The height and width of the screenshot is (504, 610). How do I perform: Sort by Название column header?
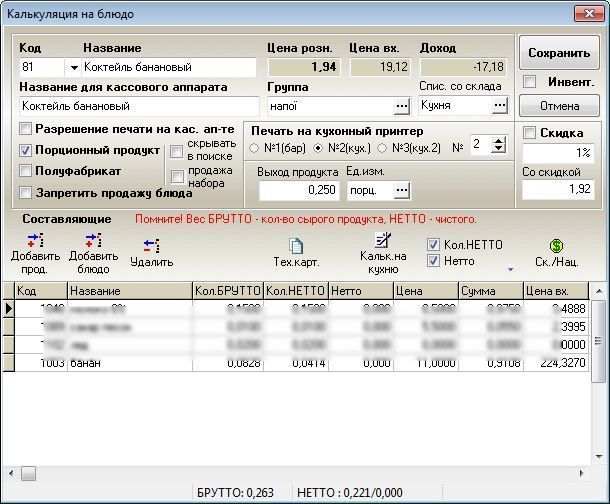point(130,291)
